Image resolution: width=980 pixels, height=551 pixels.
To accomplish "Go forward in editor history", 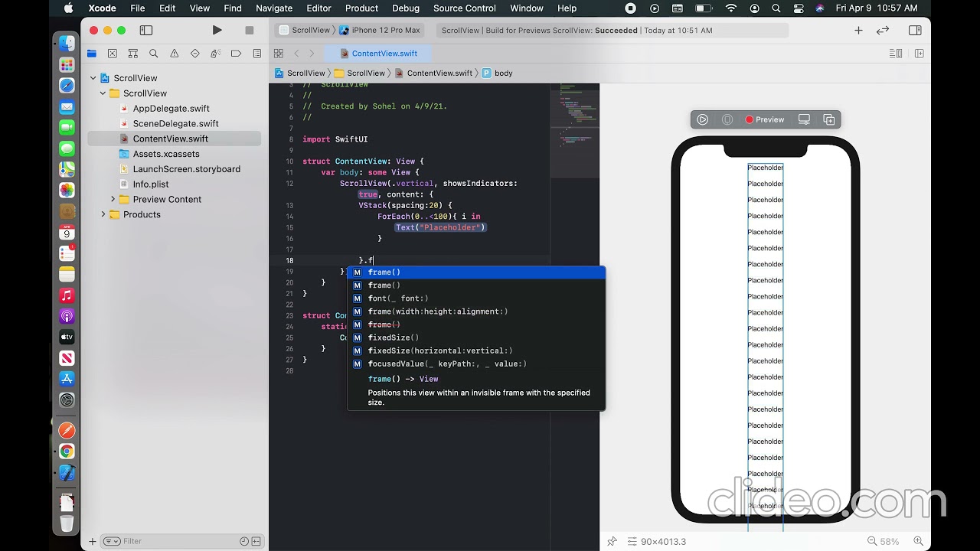I will [312, 54].
